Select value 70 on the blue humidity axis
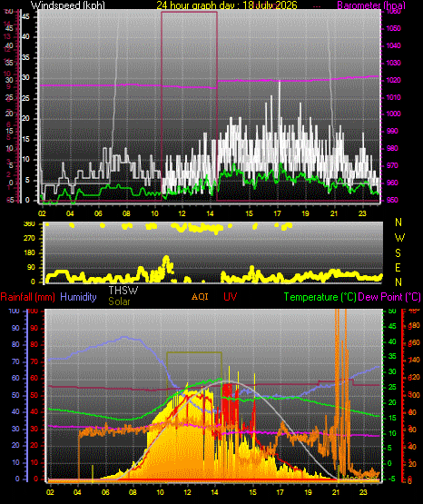The height and width of the screenshot is (504, 423). 15,362
